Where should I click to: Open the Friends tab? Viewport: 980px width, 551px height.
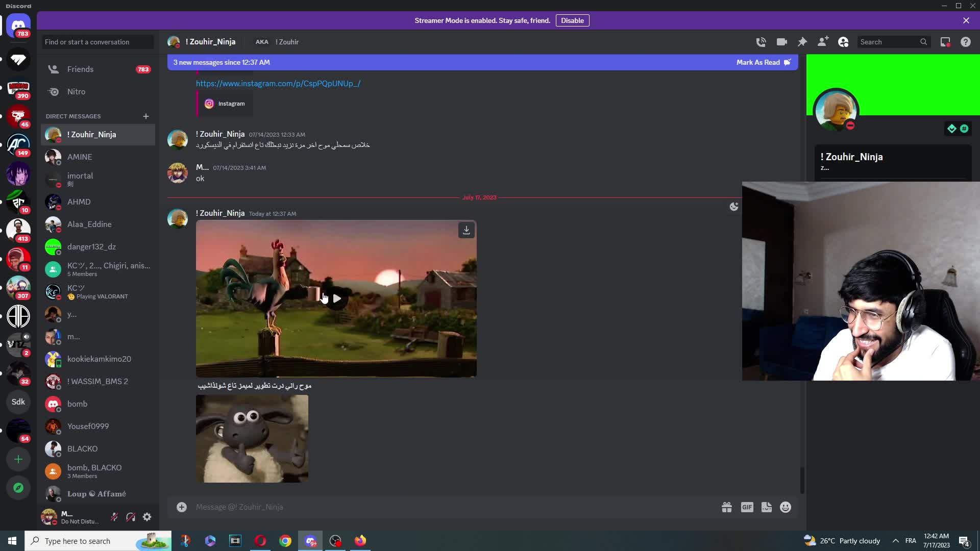coord(80,69)
